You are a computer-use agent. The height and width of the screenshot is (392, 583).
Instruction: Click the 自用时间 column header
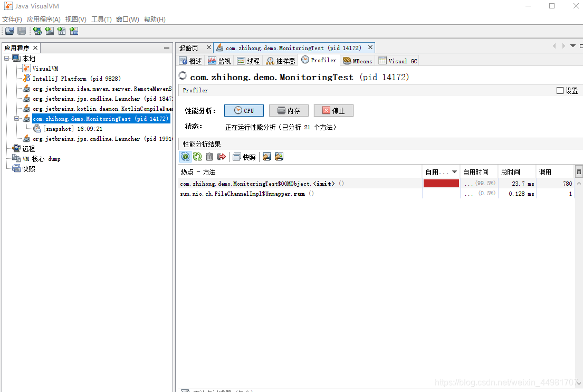(479, 172)
